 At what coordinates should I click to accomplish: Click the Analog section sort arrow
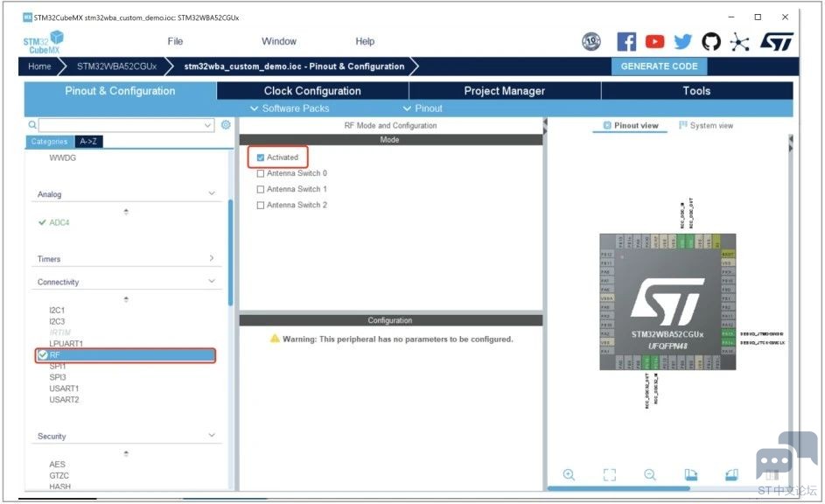click(126, 212)
